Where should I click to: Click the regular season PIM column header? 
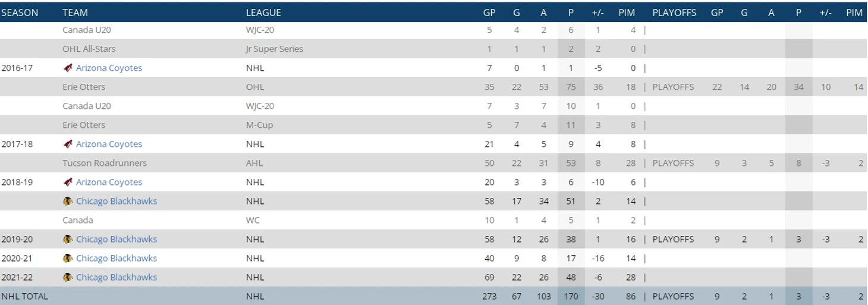pyautogui.click(x=627, y=12)
